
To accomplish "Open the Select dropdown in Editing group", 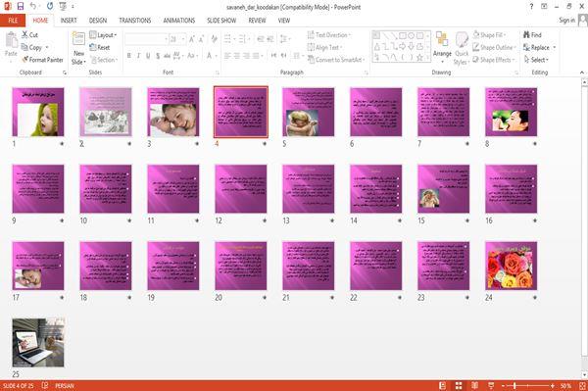I will pyautogui.click(x=537, y=60).
